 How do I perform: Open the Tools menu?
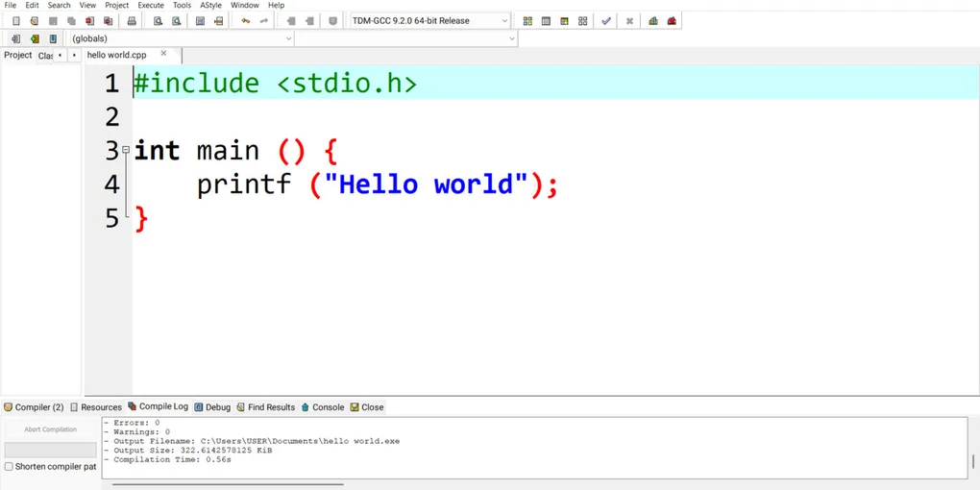click(x=182, y=5)
